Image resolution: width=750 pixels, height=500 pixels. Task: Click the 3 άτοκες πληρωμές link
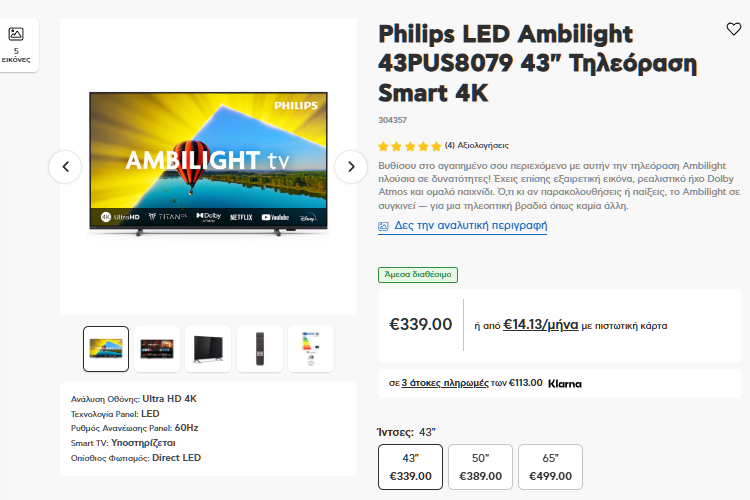point(445,383)
